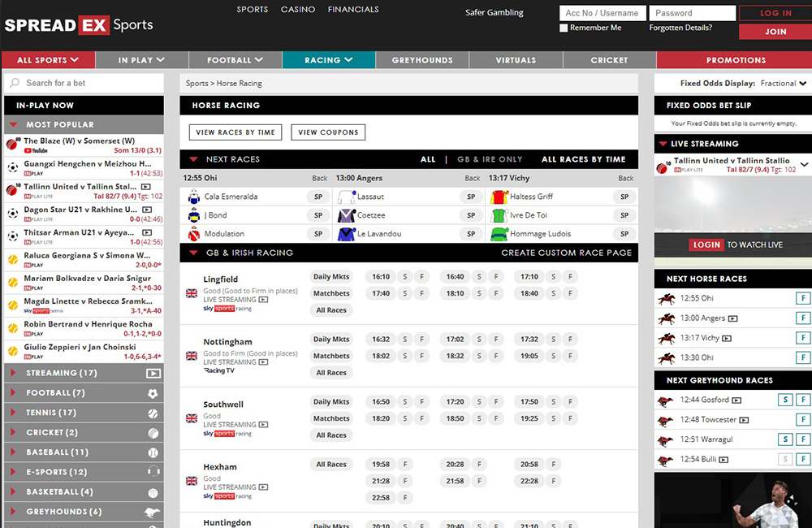Open the In Play dropdown menu

click(141, 60)
